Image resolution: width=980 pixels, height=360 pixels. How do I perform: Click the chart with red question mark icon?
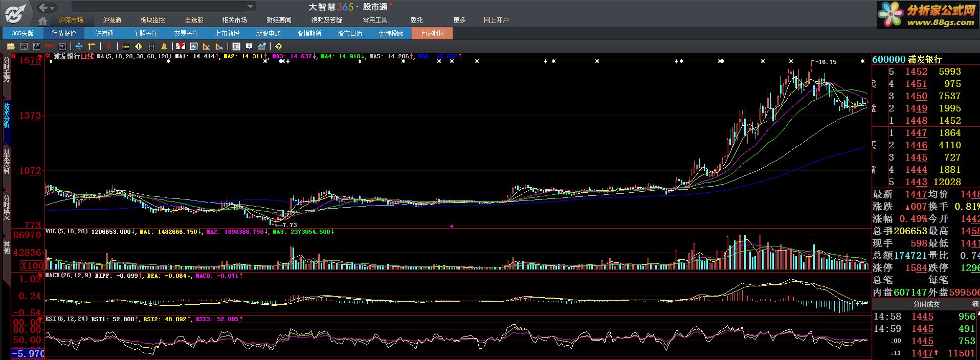pos(181,46)
